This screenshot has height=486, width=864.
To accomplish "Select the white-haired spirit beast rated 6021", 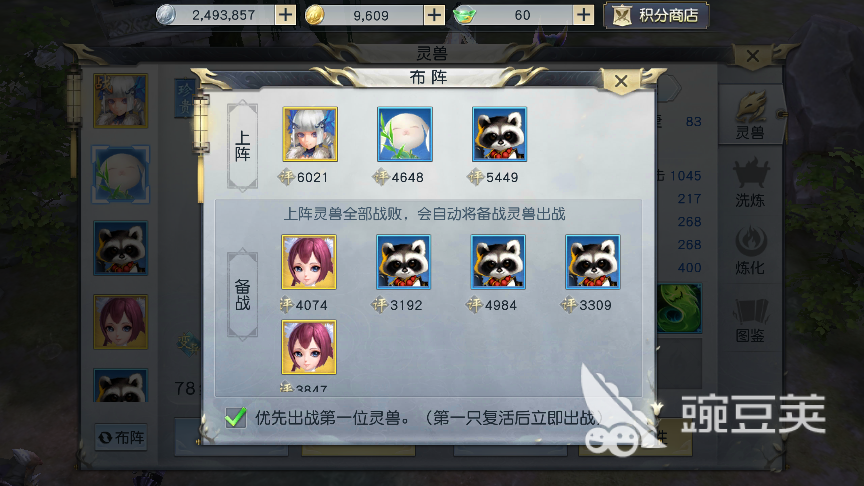I will (310, 134).
